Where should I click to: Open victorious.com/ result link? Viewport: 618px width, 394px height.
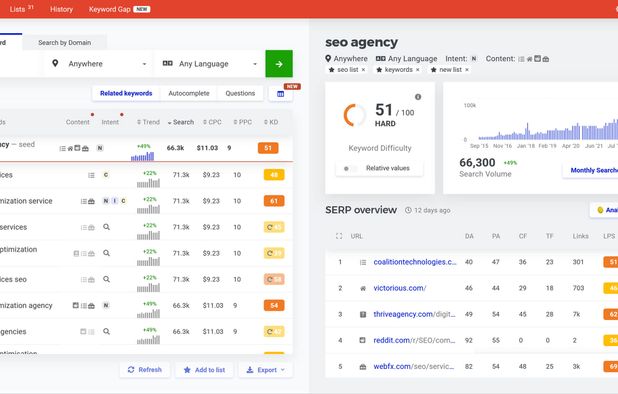[x=400, y=288]
